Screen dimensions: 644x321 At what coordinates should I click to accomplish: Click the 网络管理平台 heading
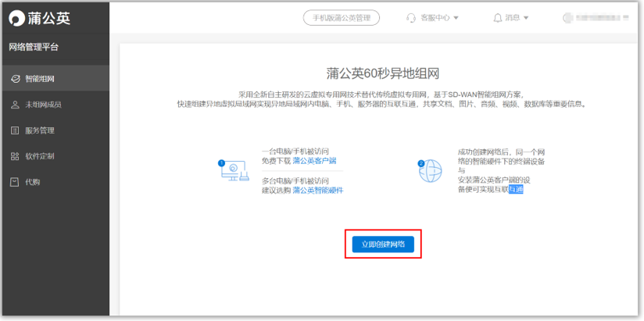click(x=34, y=47)
